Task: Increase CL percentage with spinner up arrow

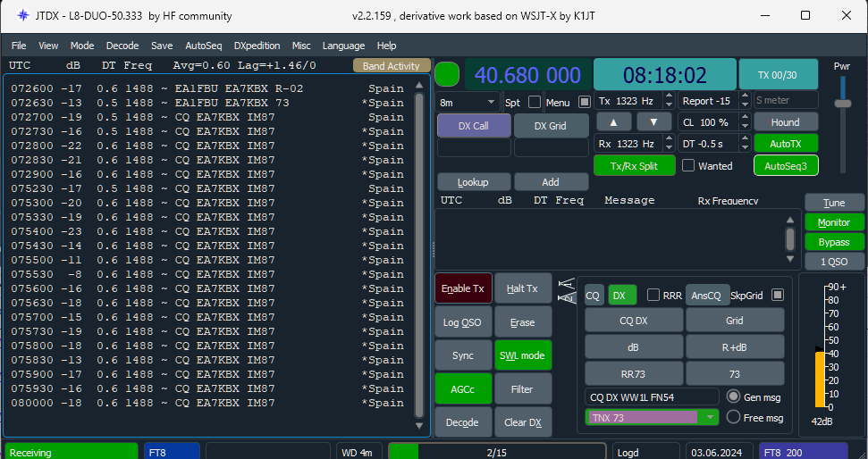Action: 746,118
